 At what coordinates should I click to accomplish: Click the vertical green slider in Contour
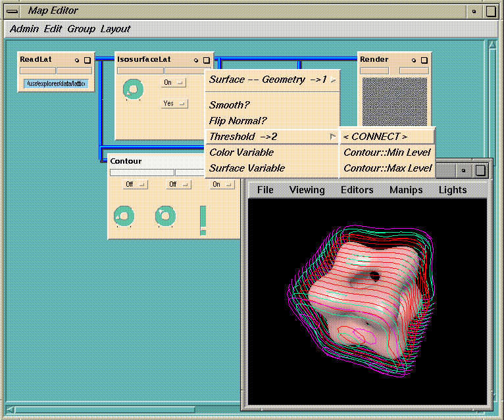pos(203,220)
